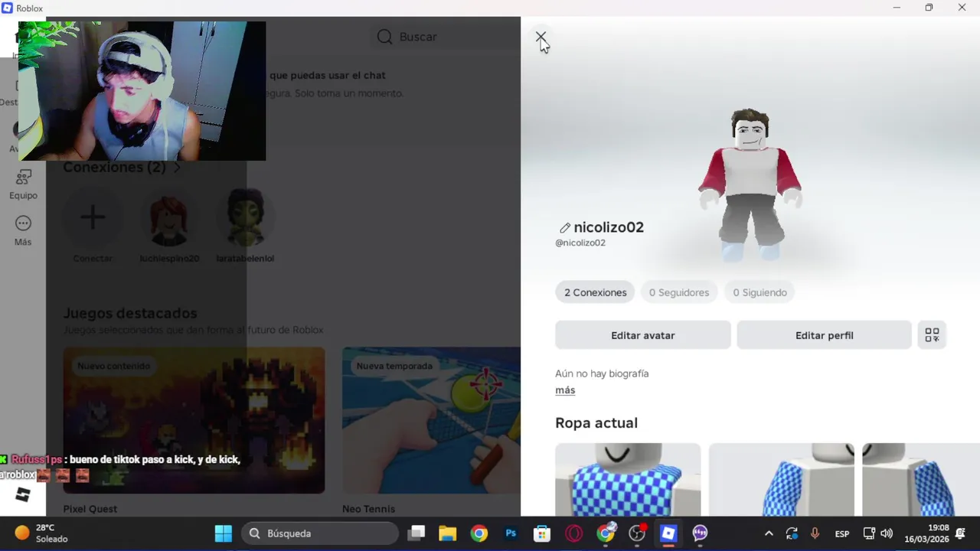Open Más in the left sidebar

[x=23, y=230]
